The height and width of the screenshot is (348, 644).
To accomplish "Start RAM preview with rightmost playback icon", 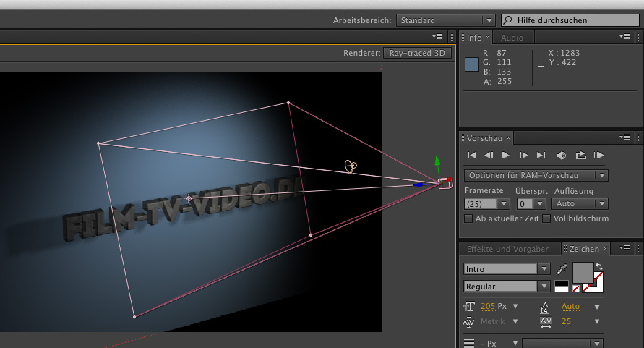I will (598, 156).
